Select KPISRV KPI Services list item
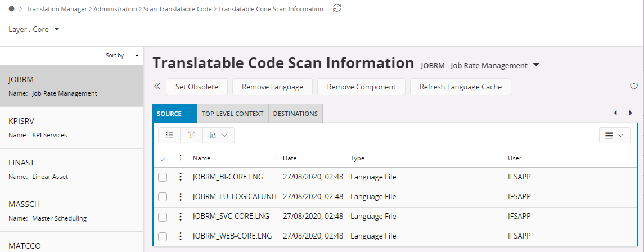This screenshot has width=644, height=252. point(71,127)
